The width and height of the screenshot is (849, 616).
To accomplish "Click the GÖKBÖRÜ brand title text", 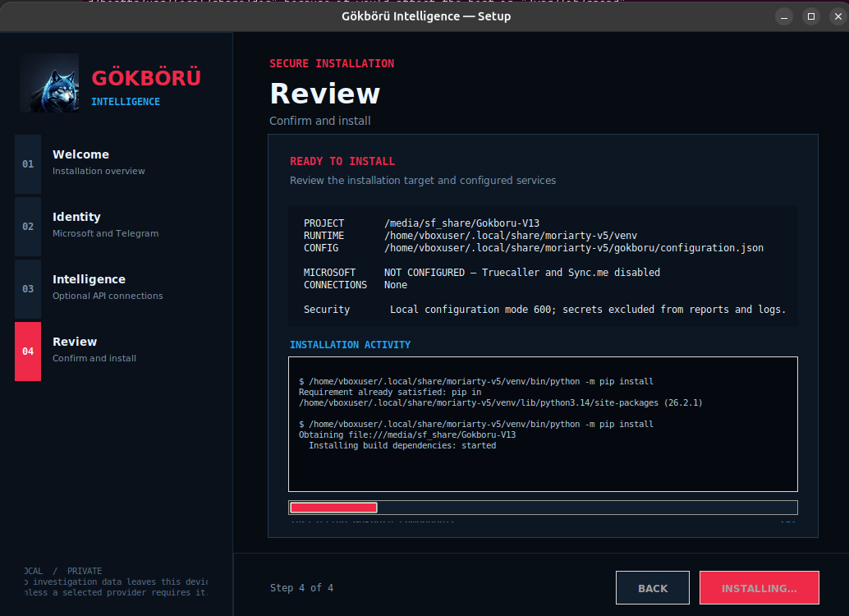I will coord(146,78).
